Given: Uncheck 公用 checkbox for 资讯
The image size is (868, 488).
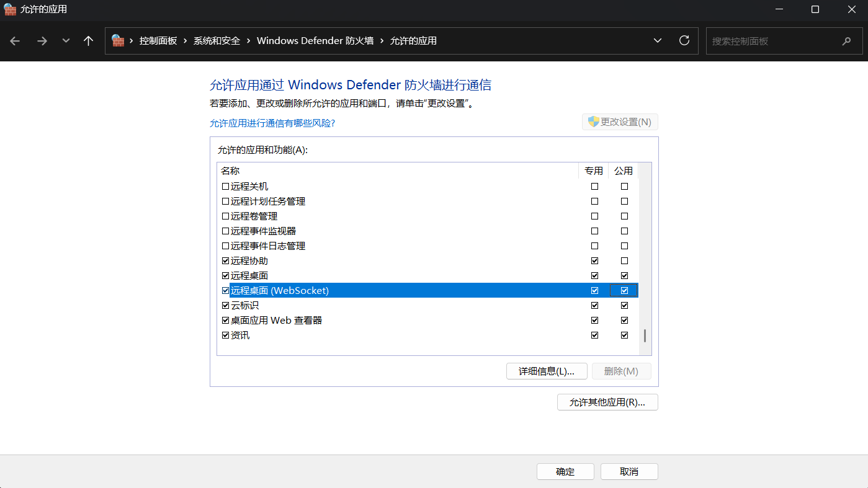Looking at the screenshot, I should (625, 335).
